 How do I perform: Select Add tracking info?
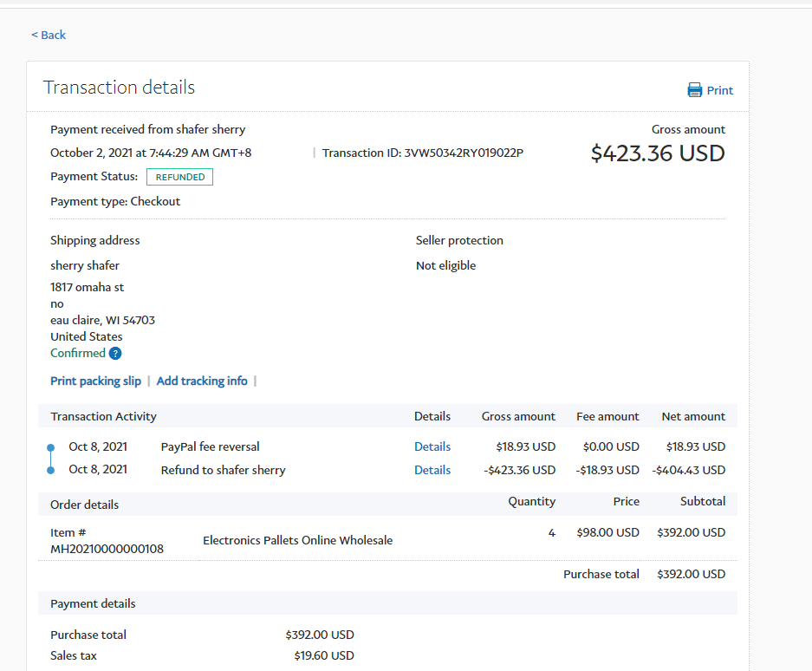(202, 381)
